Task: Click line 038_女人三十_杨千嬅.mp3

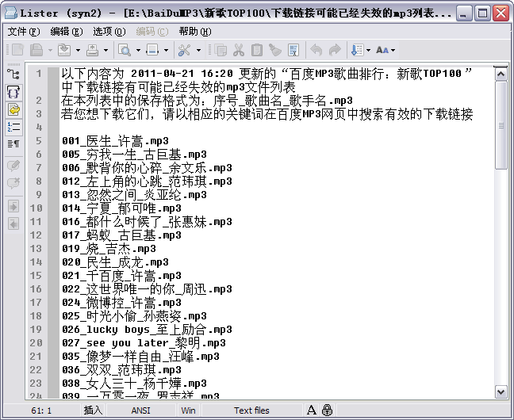Action: tap(134, 384)
